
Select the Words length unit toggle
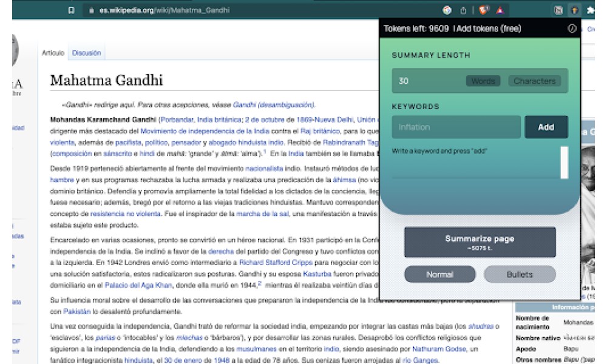click(x=483, y=81)
